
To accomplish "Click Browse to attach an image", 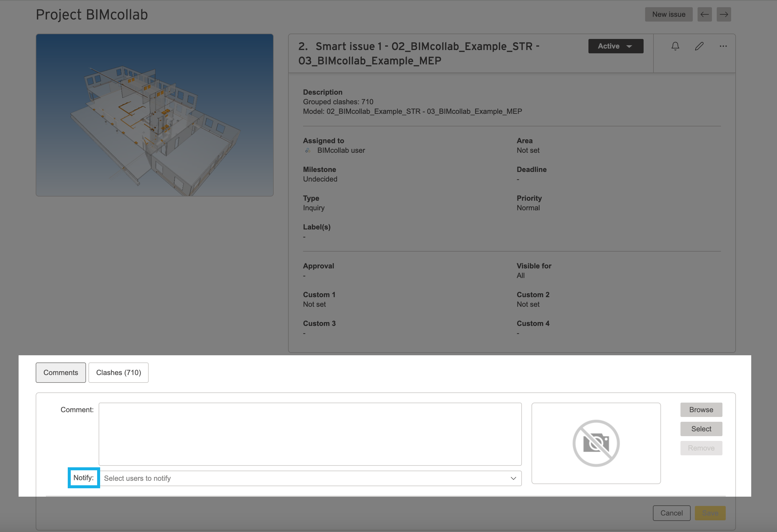I will [x=701, y=410].
